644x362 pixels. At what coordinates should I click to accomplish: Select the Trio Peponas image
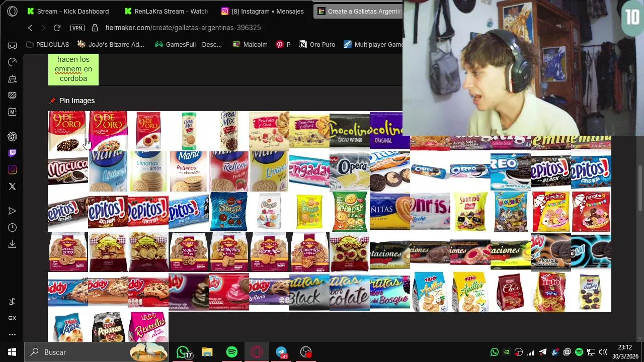(108, 327)
